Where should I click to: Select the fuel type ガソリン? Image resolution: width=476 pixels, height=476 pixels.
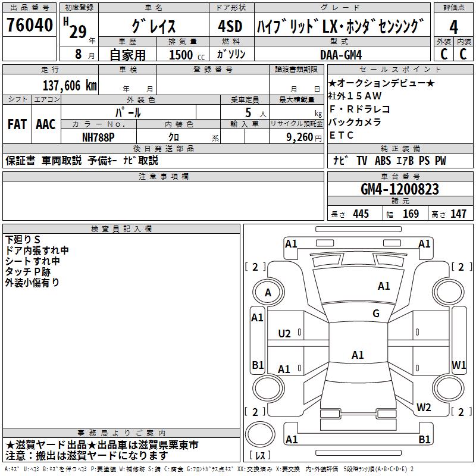[231, 54]
